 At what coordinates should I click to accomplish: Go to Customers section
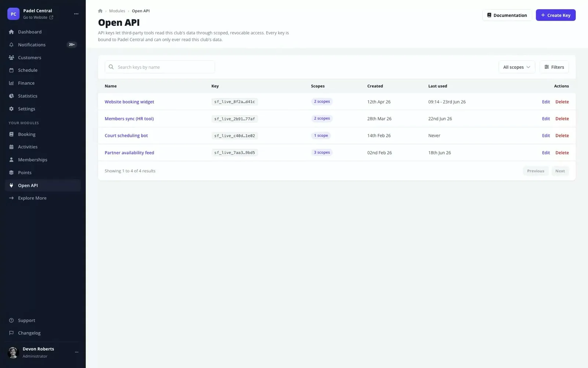tap(43, 58)
